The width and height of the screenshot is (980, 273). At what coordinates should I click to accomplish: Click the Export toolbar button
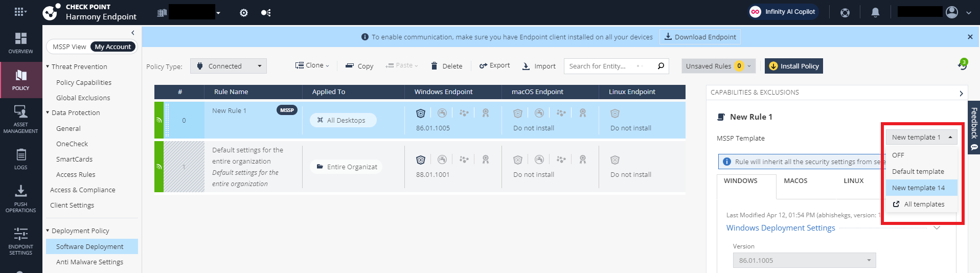coord(494,65)
